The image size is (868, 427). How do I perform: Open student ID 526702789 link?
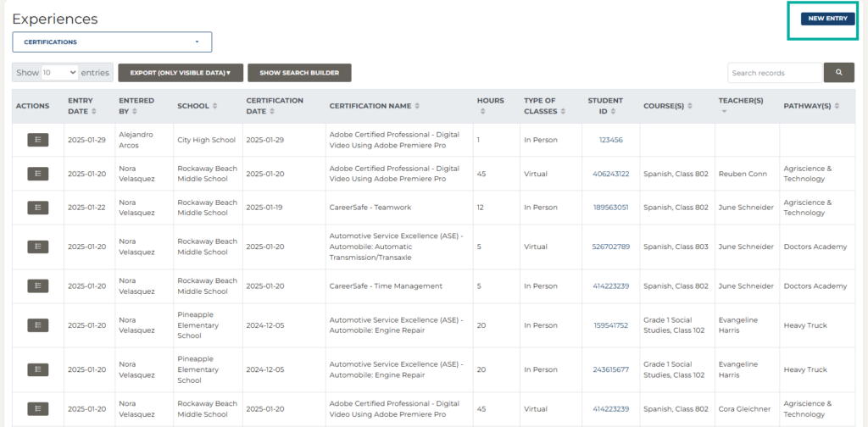(610, 247)
